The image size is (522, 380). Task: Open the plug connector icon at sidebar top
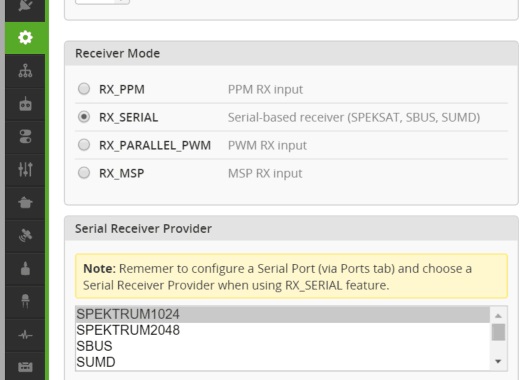tap(25, 5)
